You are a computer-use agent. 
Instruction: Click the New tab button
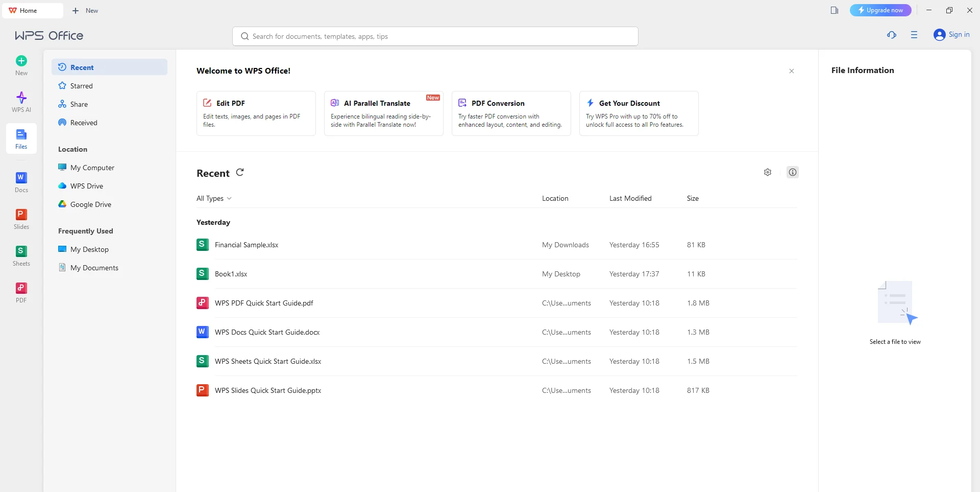(85, 10)
